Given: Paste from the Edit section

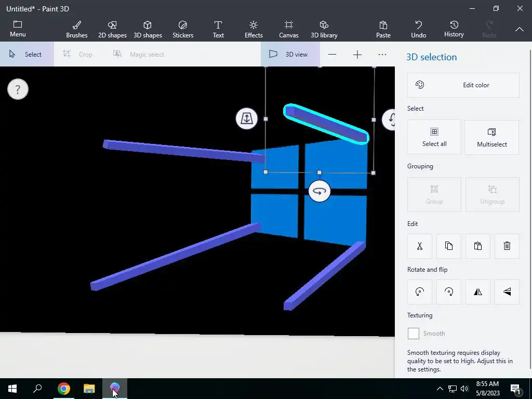Looking at the screenshot, I should coord(478,246).
